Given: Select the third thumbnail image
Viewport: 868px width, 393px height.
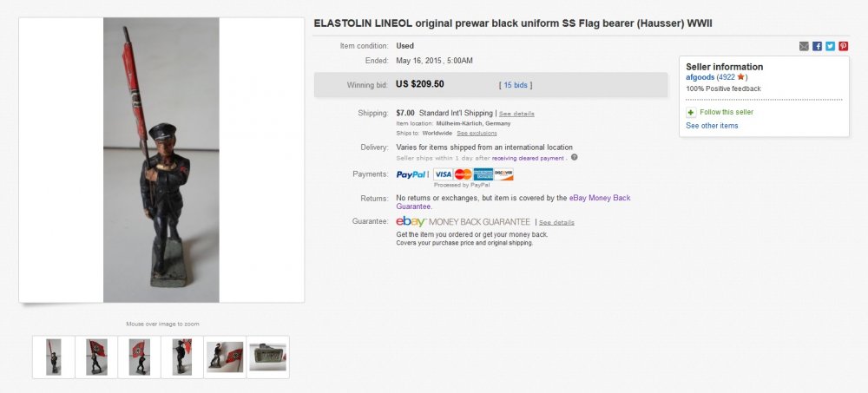Looking at the screenshot, I should click(139, 357).
